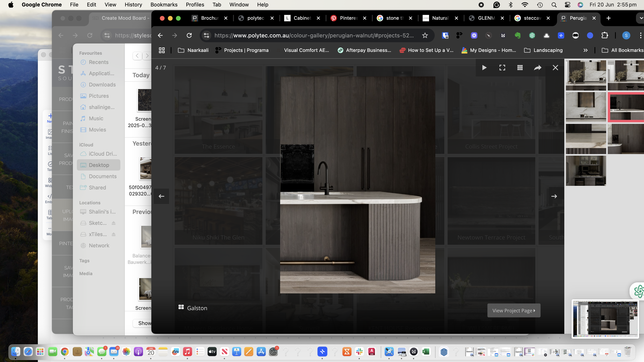
Task: Open the floating screenshot preview thumbnail
Action: pyautogui.click(x=605, y=319)
